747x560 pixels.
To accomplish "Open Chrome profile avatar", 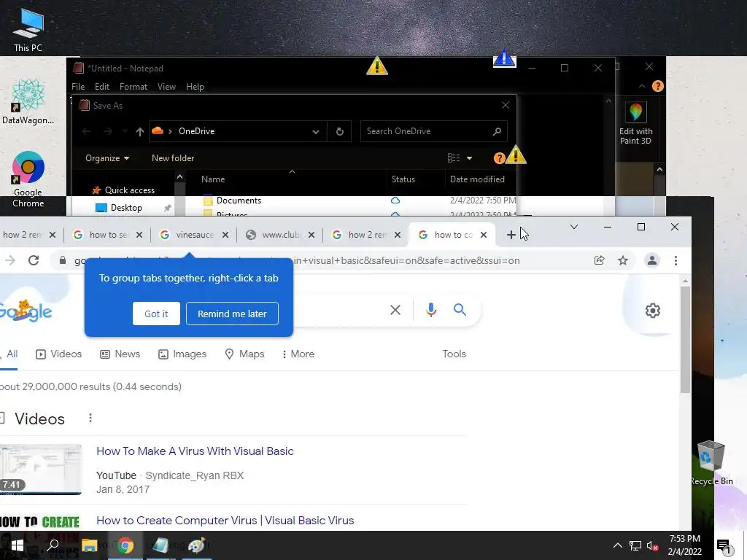I will click(651, 260).
